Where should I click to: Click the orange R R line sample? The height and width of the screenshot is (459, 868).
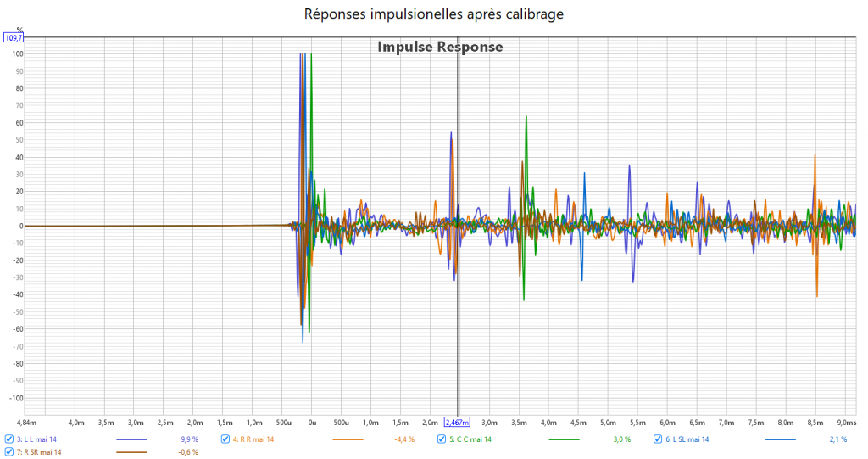click(348, 439)
